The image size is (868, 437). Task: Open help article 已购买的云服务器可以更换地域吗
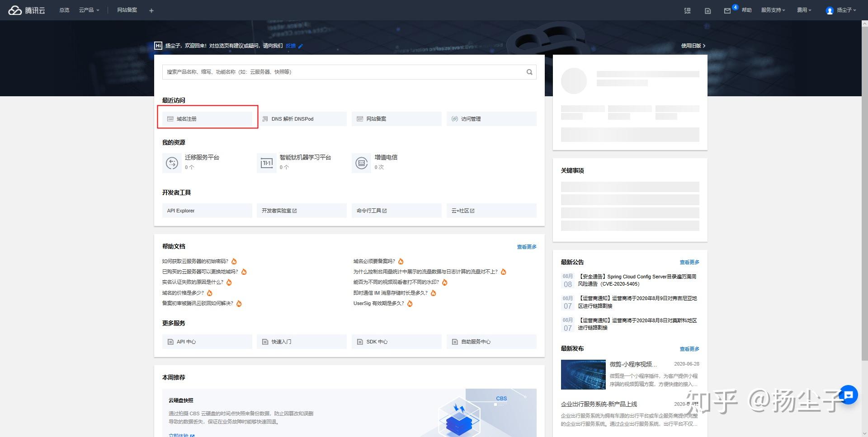(x=200, y=272)
